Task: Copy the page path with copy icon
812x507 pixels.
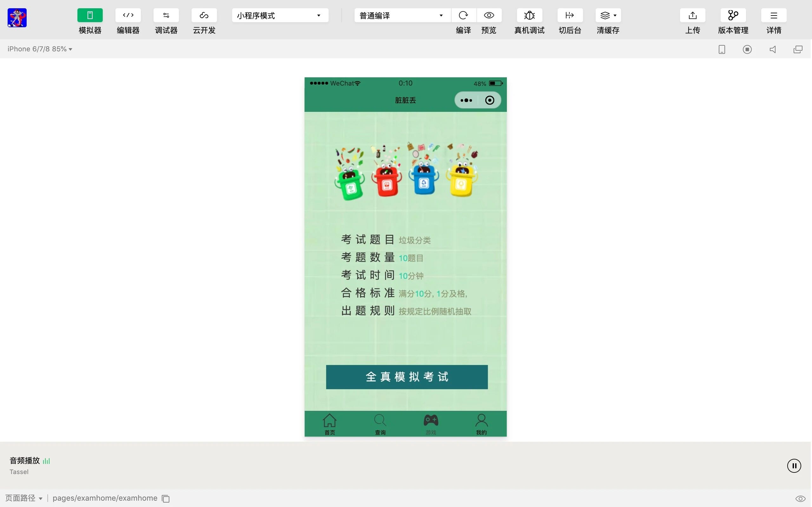Action: (x=166, y=499)
